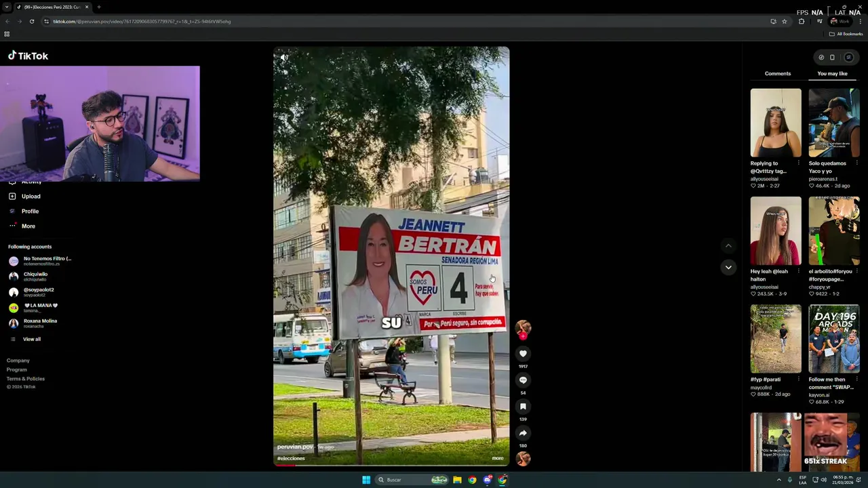Bookmark this page with the star icon
The width and height of the screenshot is (868, 488).
pos(785,21)
